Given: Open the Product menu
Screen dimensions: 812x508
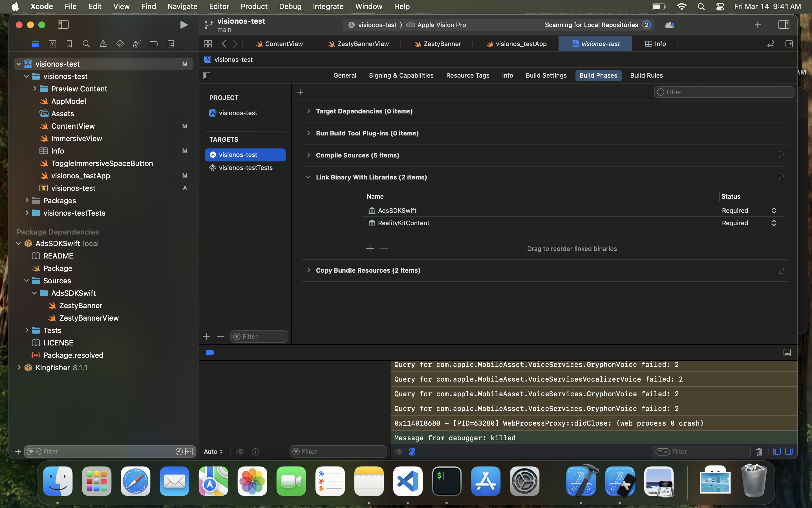Looking at the screenshot, I should (x=254, y=6).
